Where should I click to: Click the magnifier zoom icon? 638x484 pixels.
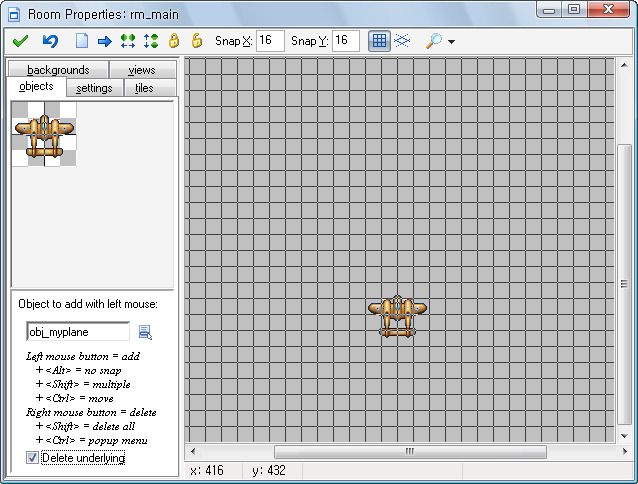point(434,41)
